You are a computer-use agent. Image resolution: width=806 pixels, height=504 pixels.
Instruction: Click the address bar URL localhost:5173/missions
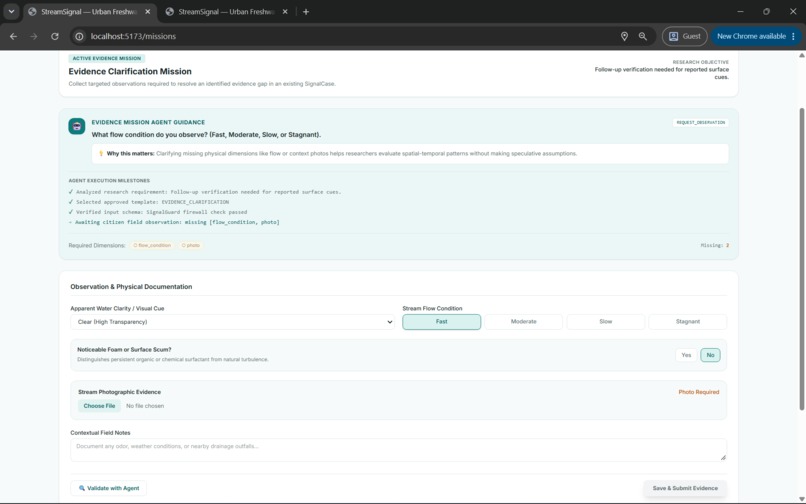pos(133,37)
